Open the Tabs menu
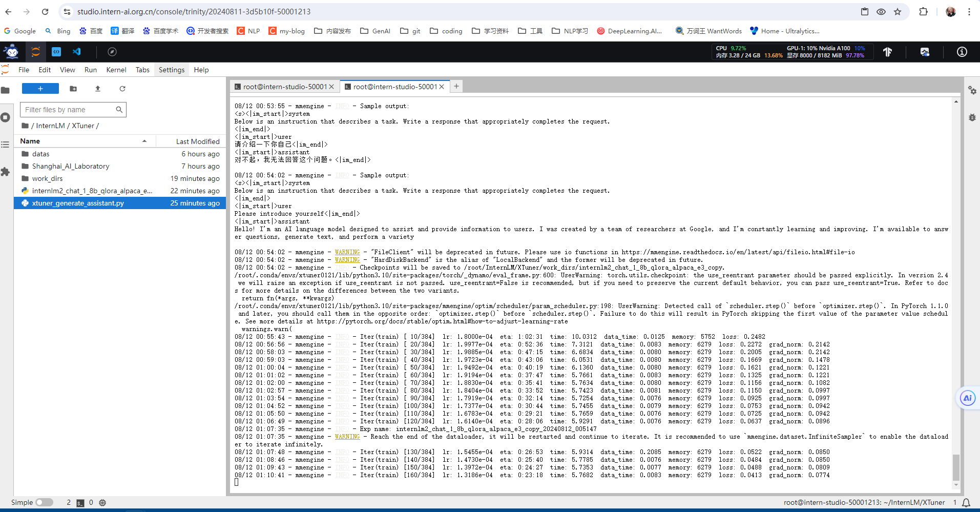The image size is (980, 512). point(142,70)
